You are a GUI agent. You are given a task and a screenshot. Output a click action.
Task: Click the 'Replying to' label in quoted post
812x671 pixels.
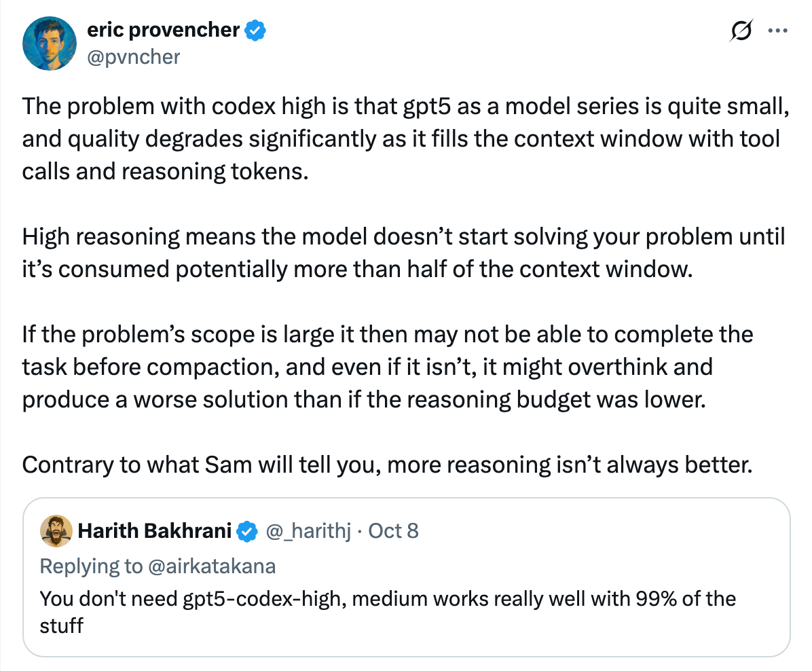coord(90,566)
